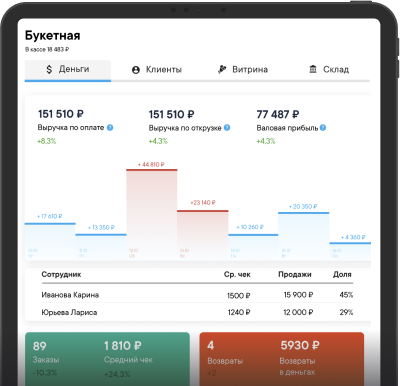Viewport: 400px width, 386px height.
Task: Click the warehouse building icon beside Склад
Action: pyautogui.click(x=313, y=69)
